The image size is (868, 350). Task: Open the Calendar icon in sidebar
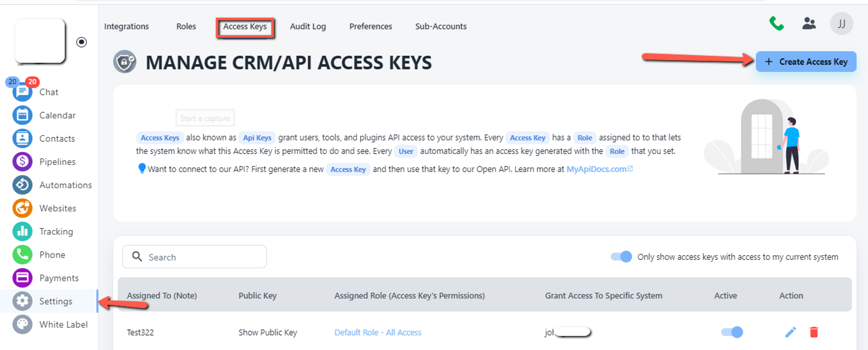click(22, 115)
